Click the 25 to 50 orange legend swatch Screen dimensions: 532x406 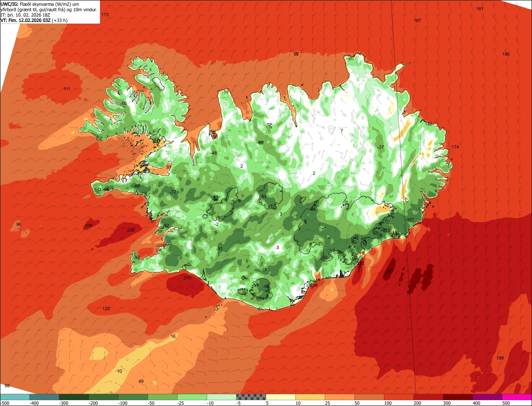coord(340,397)
